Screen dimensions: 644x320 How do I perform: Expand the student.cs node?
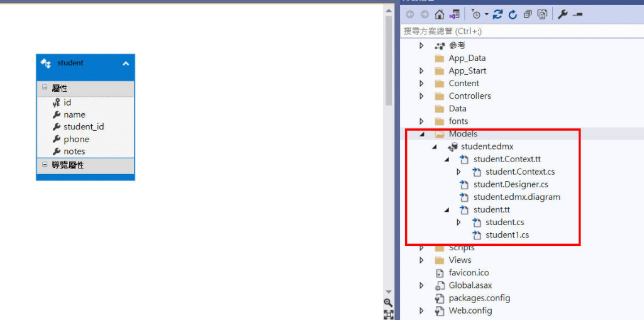point(458,222)
